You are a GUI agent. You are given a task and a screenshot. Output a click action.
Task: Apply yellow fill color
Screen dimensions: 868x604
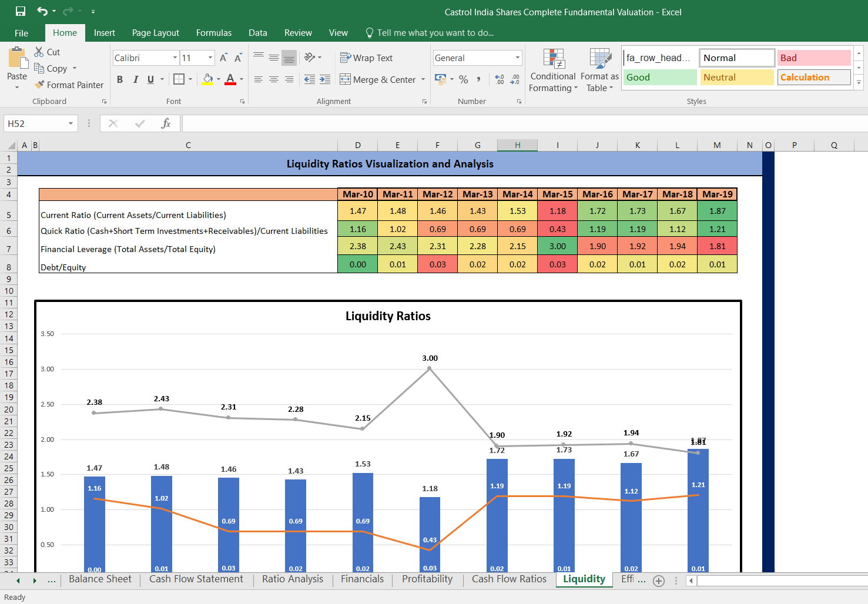tap(208, 79)
